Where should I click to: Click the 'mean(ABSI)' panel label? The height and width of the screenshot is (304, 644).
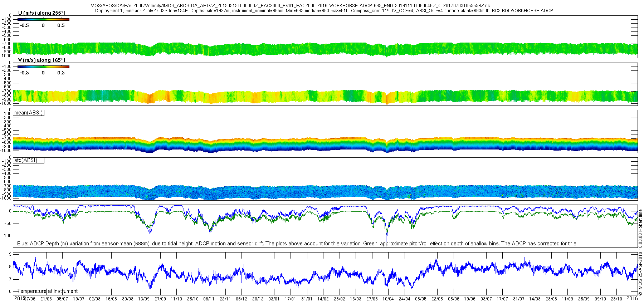click(29, 113)
